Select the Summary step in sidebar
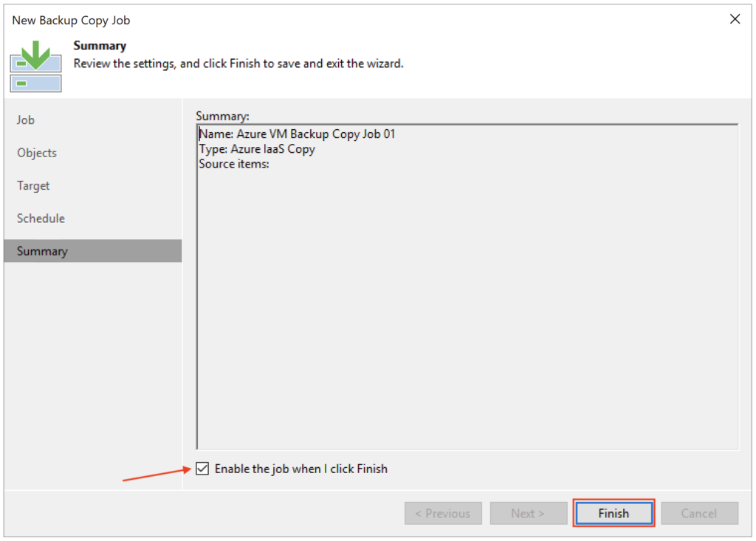This screenshot has height=541, width=756. coord(92,251)
